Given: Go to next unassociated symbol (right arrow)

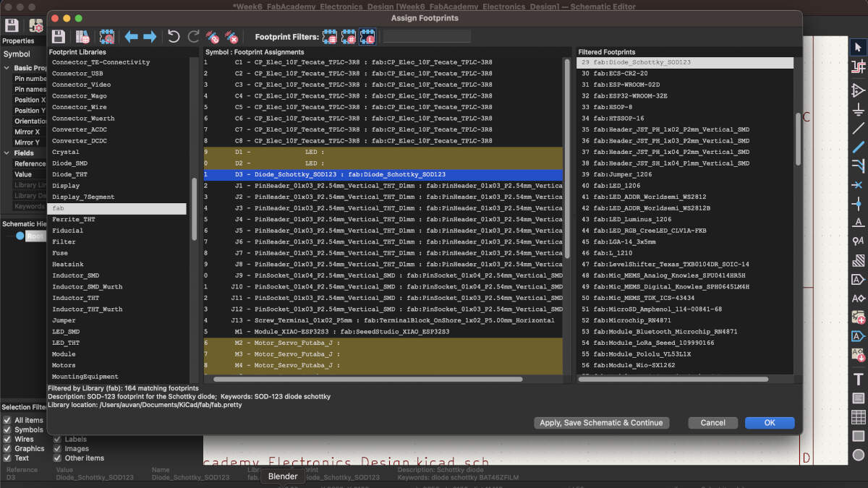Looking at the screenshot, I should point(150,36).
